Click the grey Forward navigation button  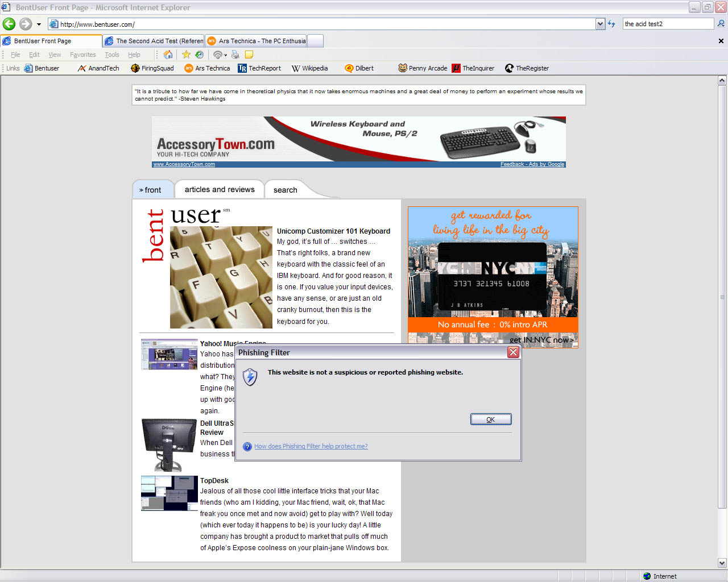[26, 24]
